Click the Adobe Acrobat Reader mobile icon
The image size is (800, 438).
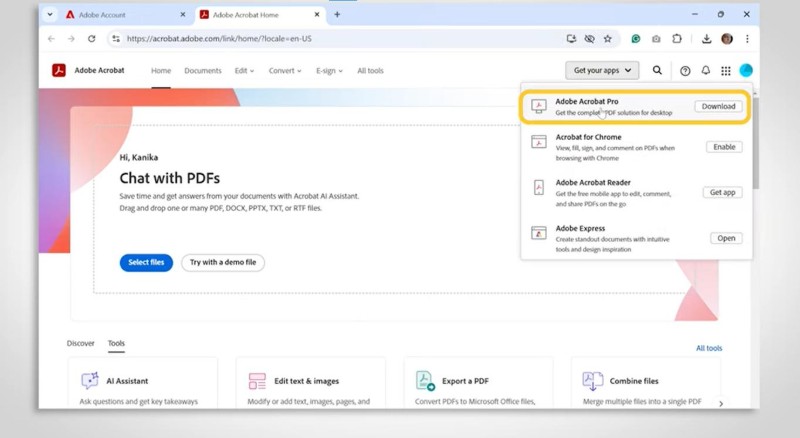pos(539,187)
